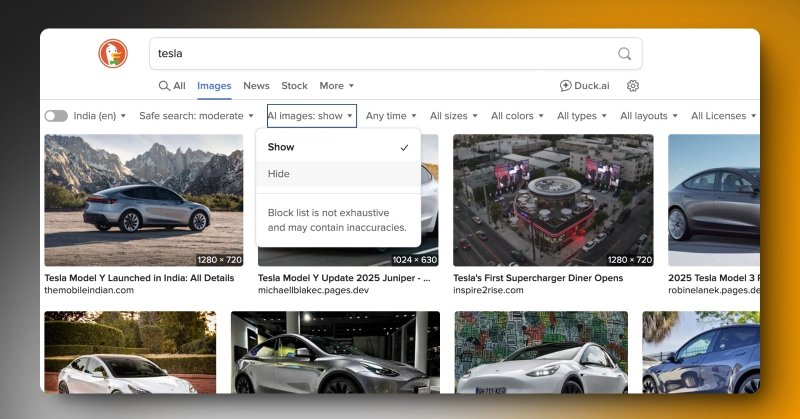Image resolution: width=800 pixels, height=419 pixels.
Task: Click themobileindian.com source link
Action: 89,290
